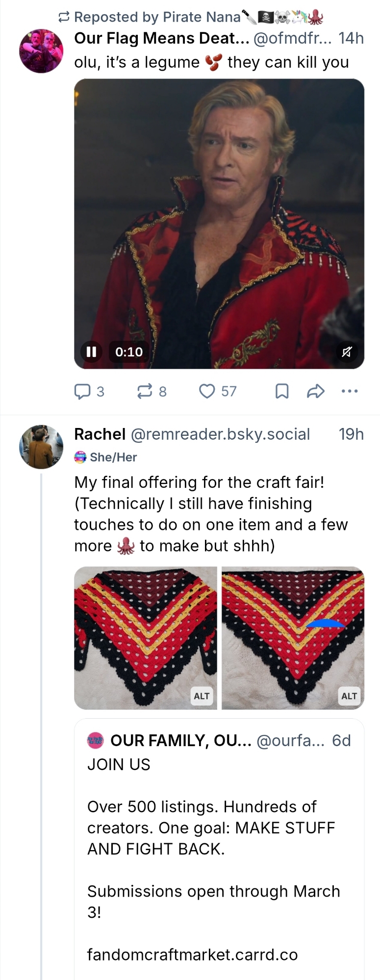Pause the playing video
380x980 pixels.
92,352
